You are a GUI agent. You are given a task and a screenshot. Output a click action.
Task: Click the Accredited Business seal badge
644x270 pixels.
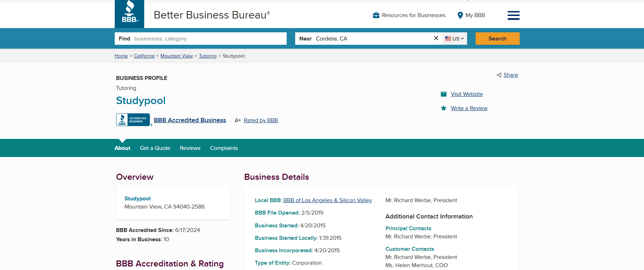click(x=133, y=120)
